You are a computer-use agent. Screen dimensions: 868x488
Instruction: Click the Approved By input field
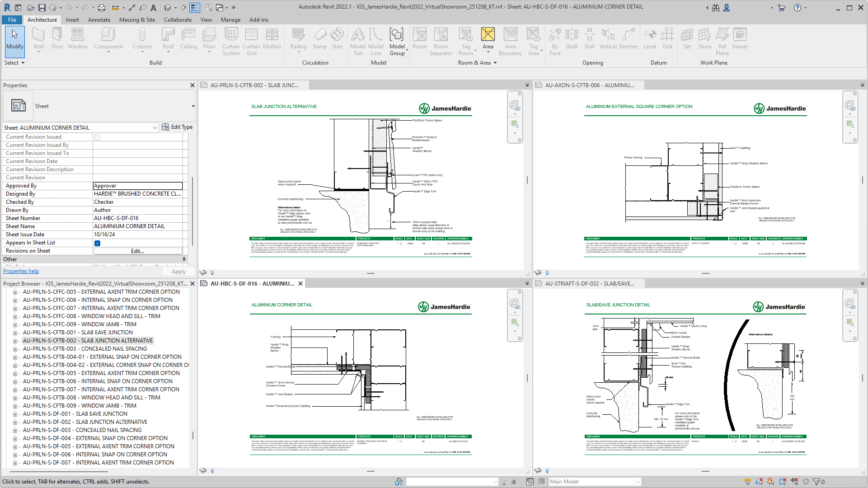point(138,186)
